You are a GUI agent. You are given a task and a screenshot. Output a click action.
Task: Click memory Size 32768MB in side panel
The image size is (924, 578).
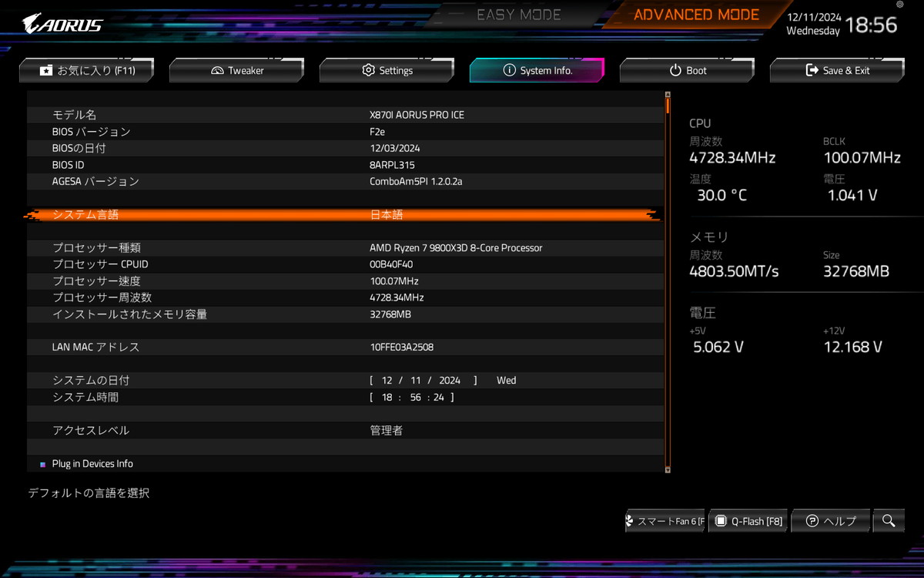[x=856, y=271]
